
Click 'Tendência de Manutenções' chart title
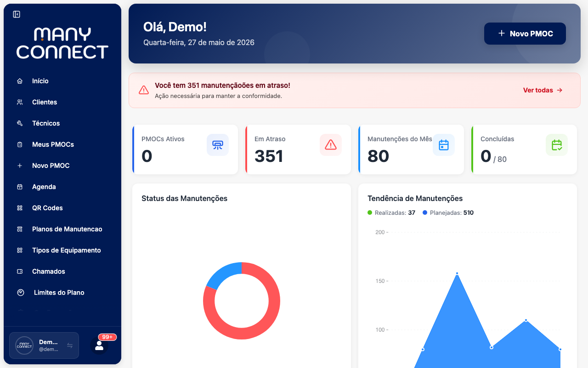(415, 199)
